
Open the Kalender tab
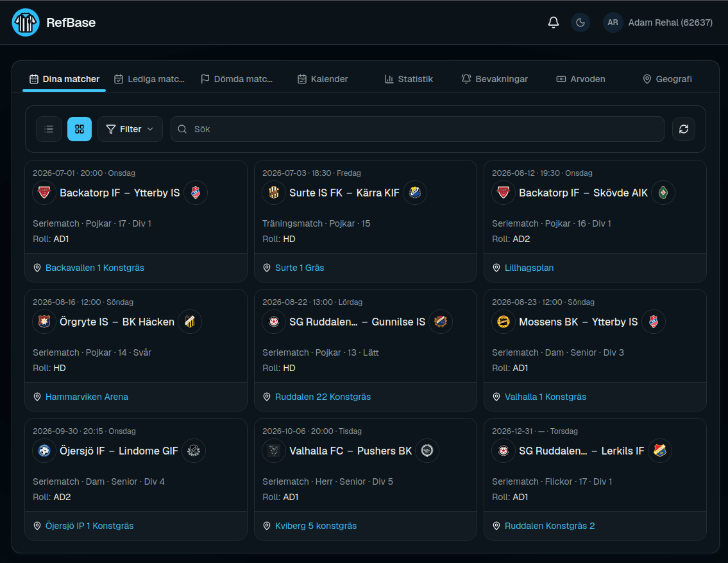click(323, 79)
